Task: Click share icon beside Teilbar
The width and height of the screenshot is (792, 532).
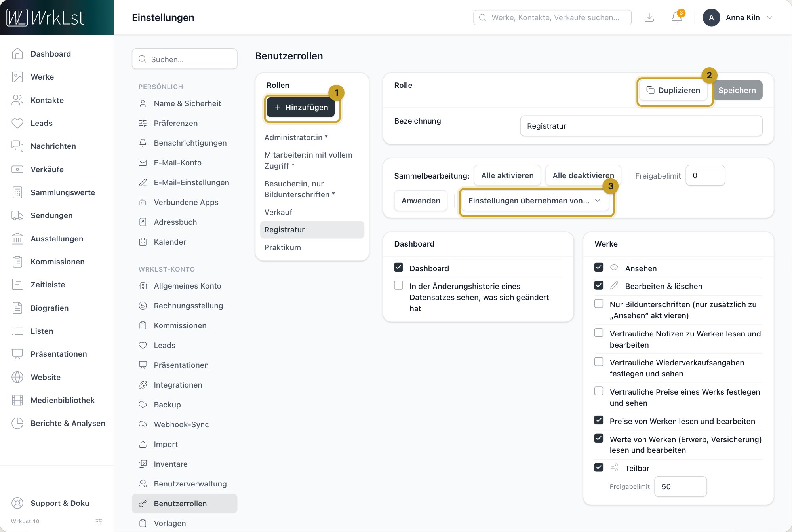Action: (614, 467)
